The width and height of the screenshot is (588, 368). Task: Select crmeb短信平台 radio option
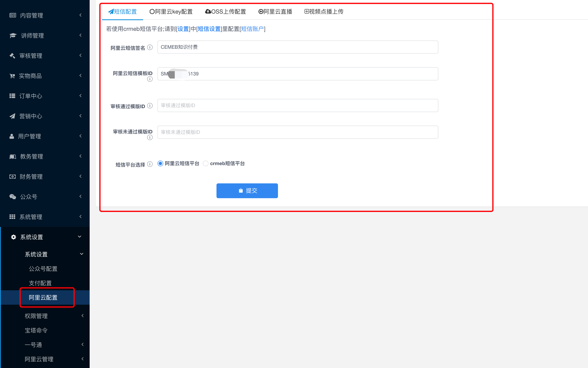(206, 164)
